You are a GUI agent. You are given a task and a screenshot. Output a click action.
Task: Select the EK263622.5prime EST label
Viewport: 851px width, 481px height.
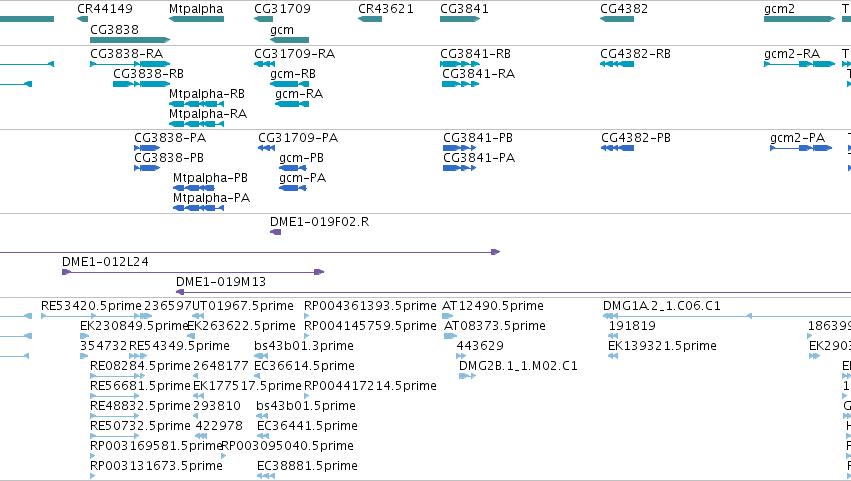pos(241,326)
